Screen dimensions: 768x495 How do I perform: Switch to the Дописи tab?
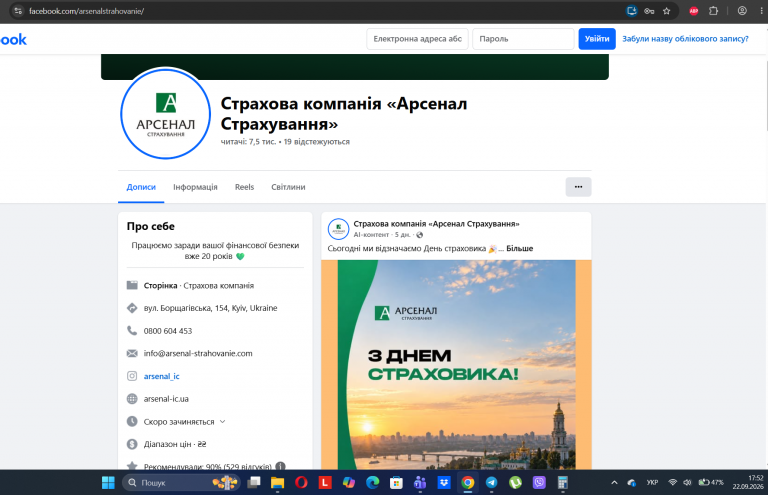(x=141, y=187)
